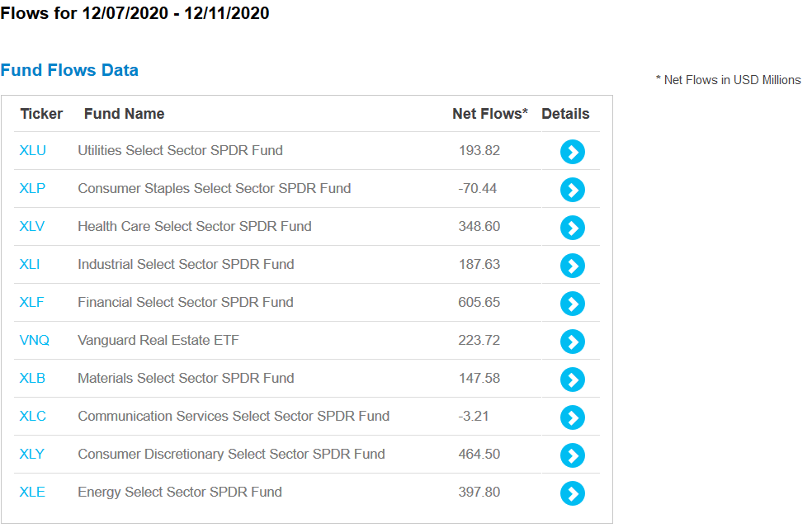Click the XLE ticker link
This screenshot has height=528, width=812.
coord(32,492)
